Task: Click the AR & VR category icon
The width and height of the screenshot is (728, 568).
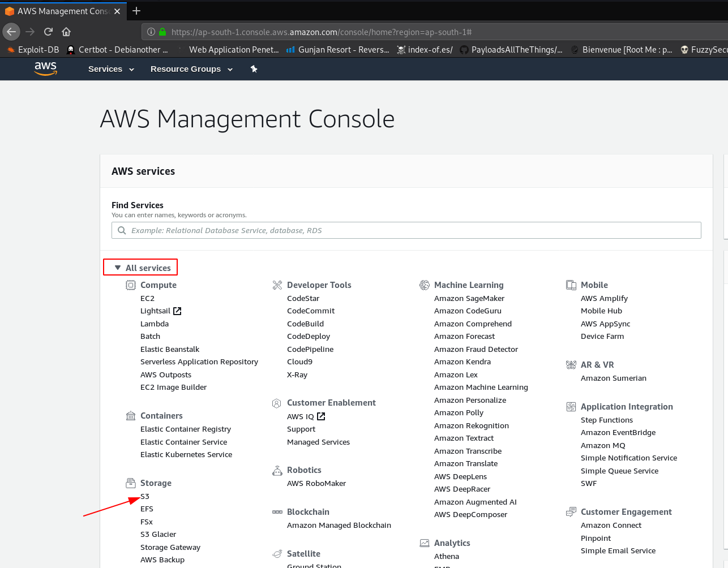Action: 571,365
